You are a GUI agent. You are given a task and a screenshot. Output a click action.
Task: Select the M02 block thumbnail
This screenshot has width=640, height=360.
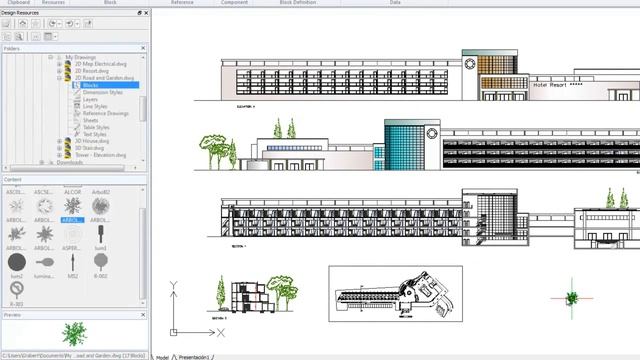[73, 262]
